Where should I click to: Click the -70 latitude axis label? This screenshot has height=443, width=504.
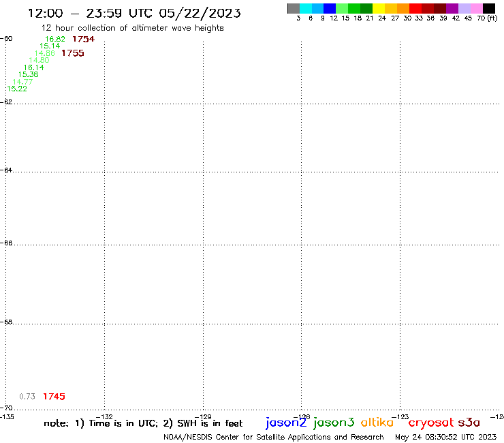[x=6, y=408]
